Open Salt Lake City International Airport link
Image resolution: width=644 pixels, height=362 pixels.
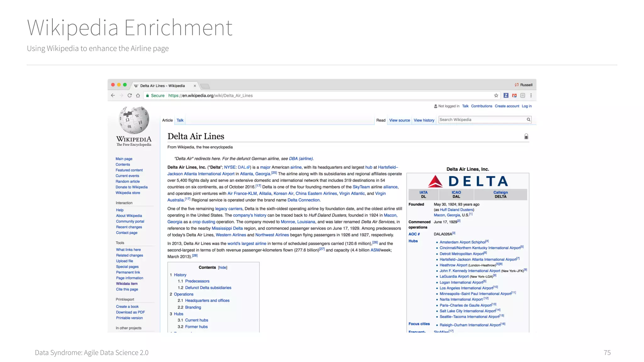(x=467, y=311)
